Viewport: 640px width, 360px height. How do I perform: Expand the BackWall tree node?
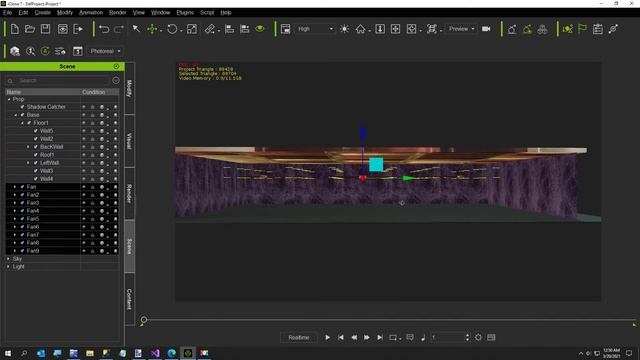coord(28,147)
